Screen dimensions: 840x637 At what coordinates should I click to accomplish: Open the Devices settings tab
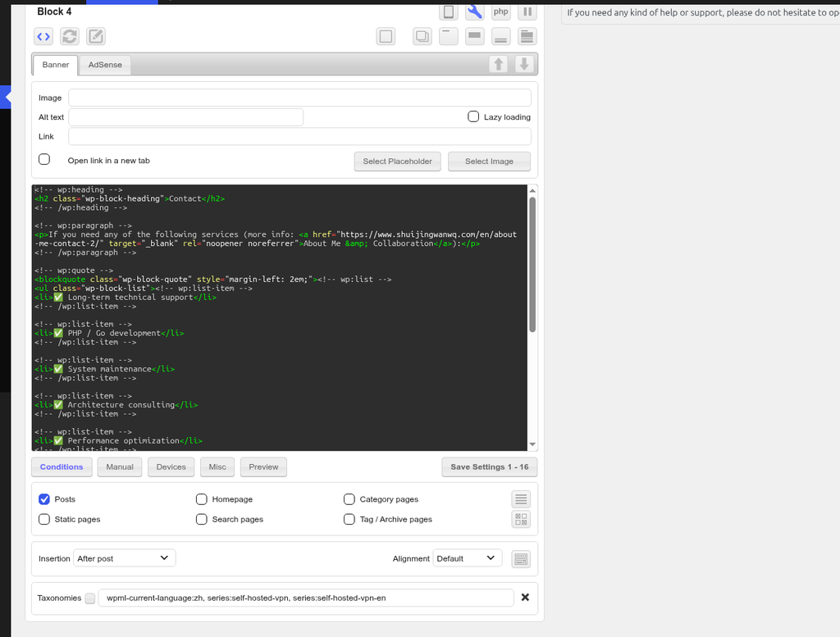(x=171, y=466)
